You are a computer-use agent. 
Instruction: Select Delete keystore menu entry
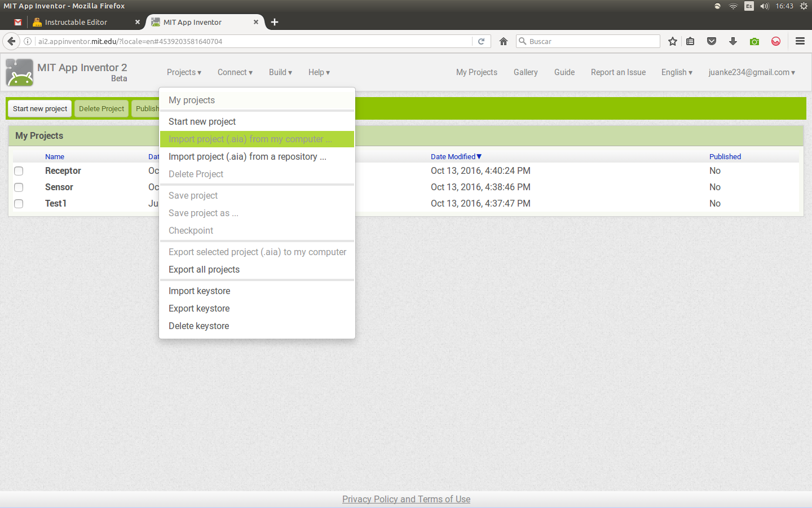click(x=257, y=326)
